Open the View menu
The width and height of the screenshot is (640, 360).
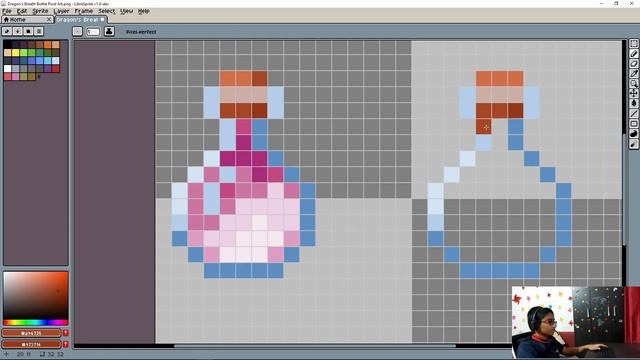point(127,11)
